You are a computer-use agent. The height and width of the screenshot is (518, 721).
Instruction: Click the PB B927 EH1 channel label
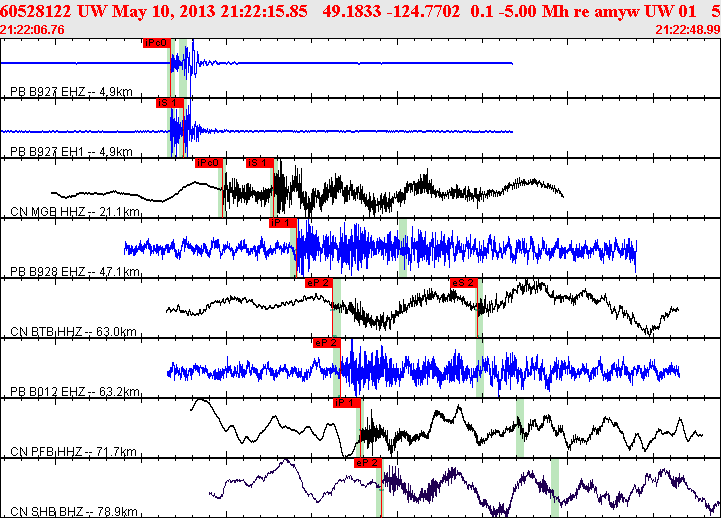(x=71, y=152)
